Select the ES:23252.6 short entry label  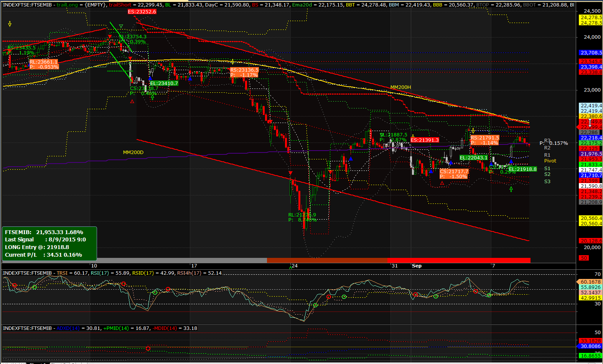(142, 12)
